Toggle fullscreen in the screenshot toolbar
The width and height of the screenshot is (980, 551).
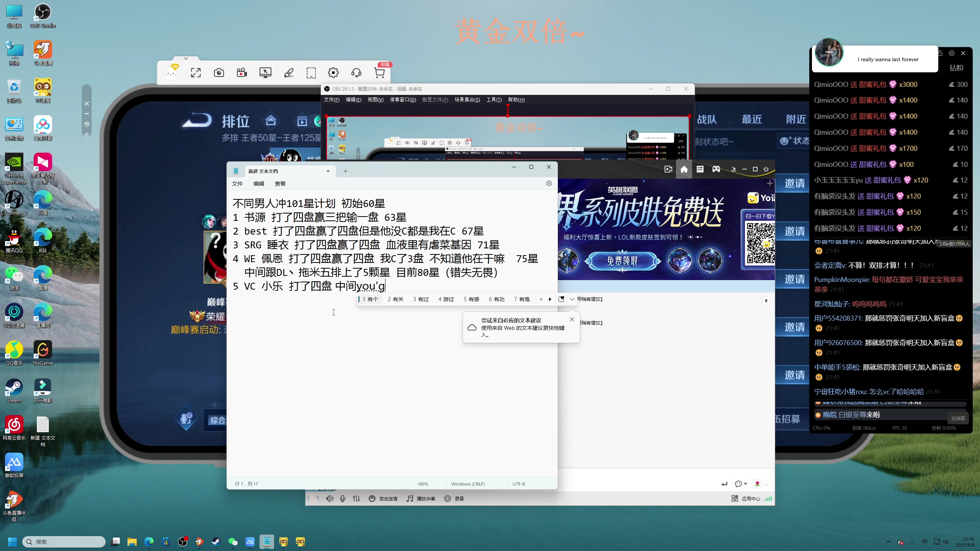coord(196,73)
